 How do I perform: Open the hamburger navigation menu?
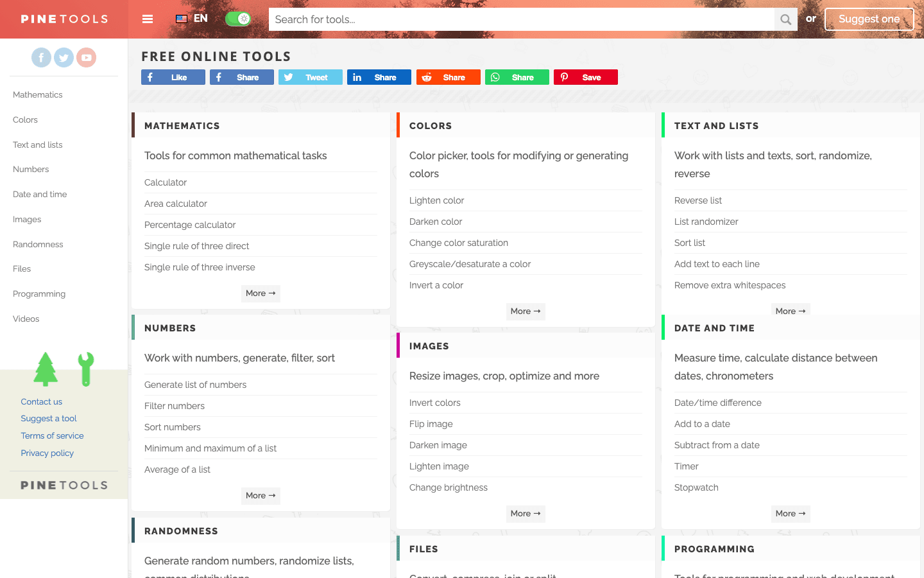pyautogui.click(x=148, y=19)
